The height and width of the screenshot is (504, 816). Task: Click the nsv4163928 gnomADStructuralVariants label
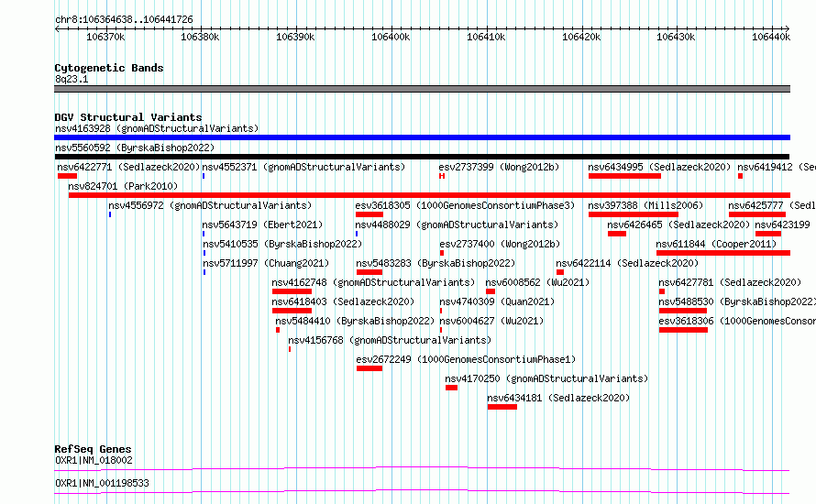[157, 128]
